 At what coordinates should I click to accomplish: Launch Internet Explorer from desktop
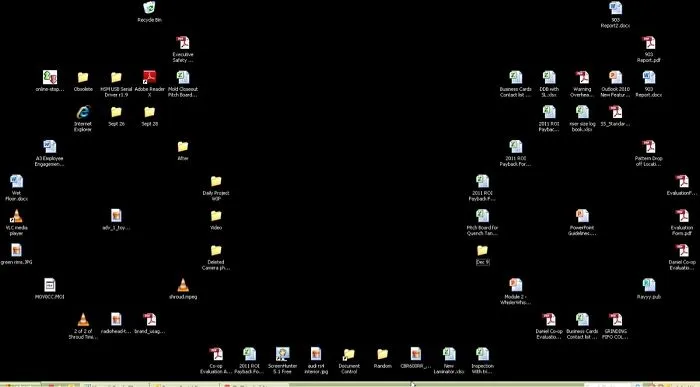tap(83, 112)
